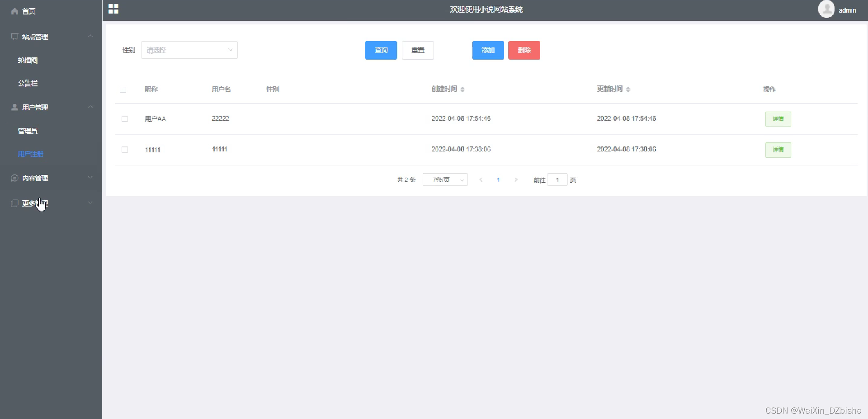Click the sort arrows beside 更新时间
Screen dimensions: 868x419
point(628,89)
